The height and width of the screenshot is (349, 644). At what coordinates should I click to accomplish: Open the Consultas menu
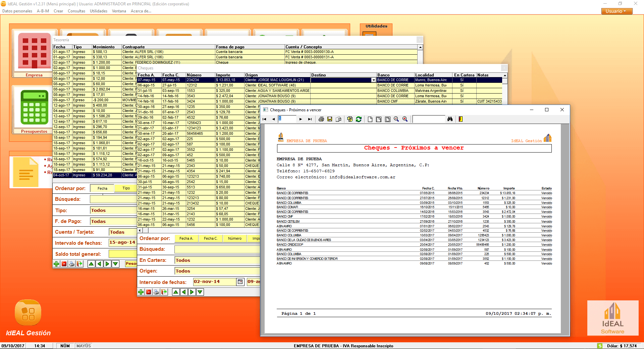[76, 11]
